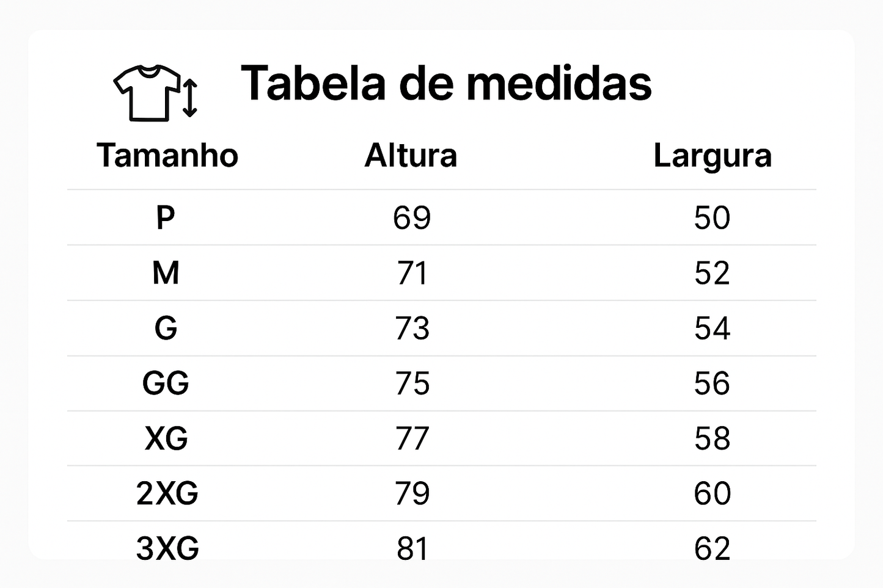
Task: Click the Tabela de medidas title
Action: pyautogui.click(x=446, y=83)
